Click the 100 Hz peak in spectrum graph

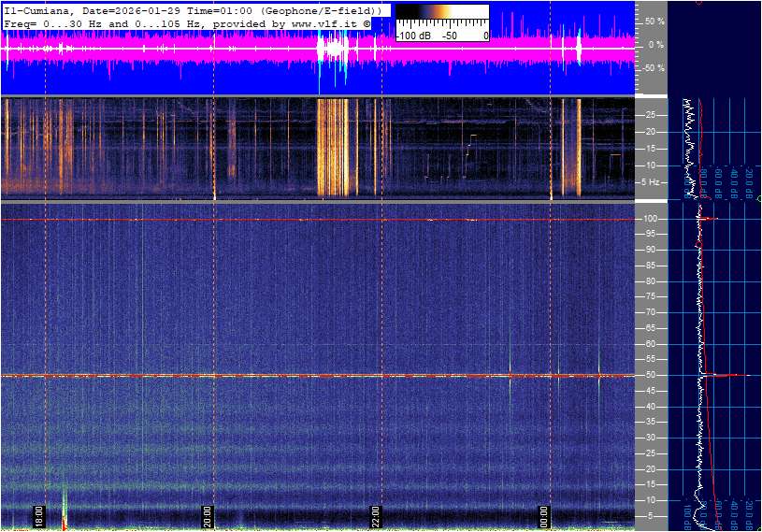(709, 219)
